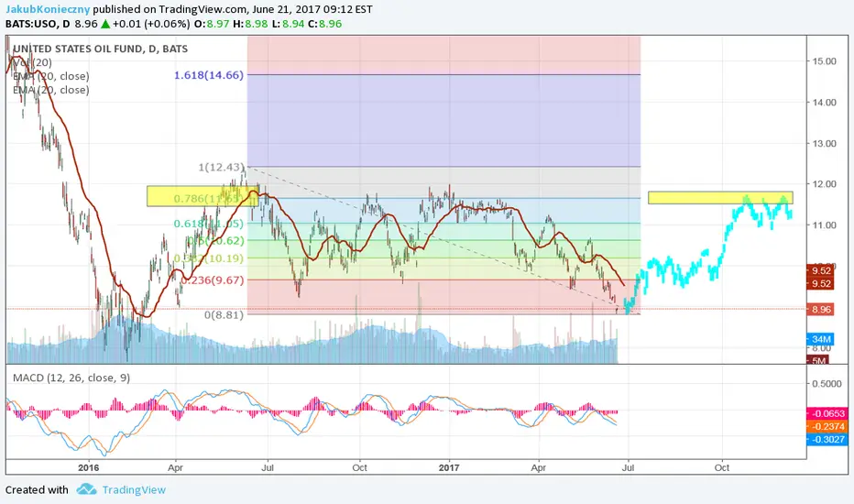Click the left yellow highlighted rectangle zone

(203, 196)
